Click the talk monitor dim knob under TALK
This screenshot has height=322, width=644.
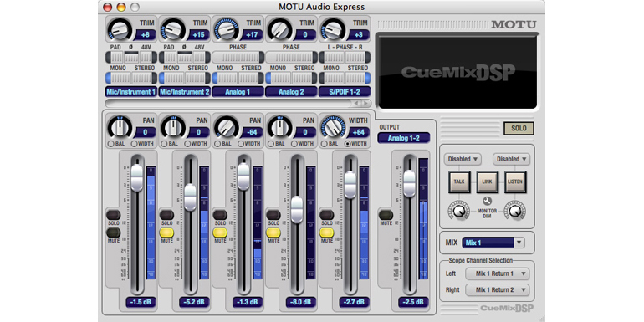coord(459,211)
